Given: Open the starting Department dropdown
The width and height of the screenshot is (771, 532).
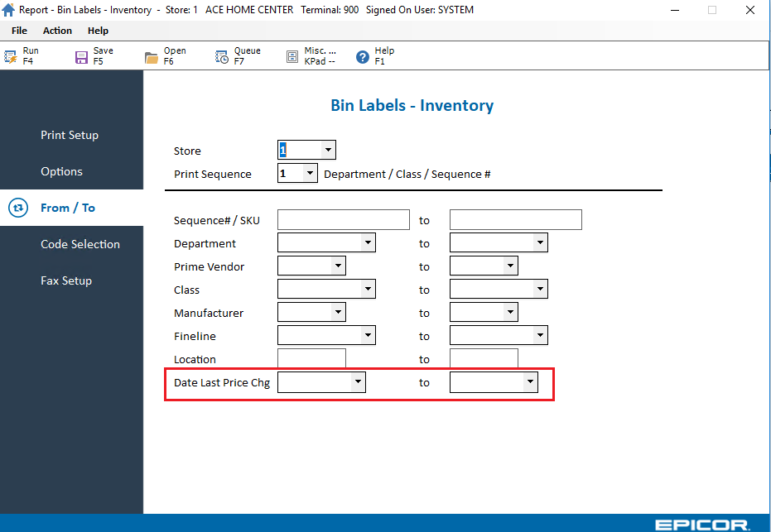Looking at the screenshot, I should (x=367, y=243).
